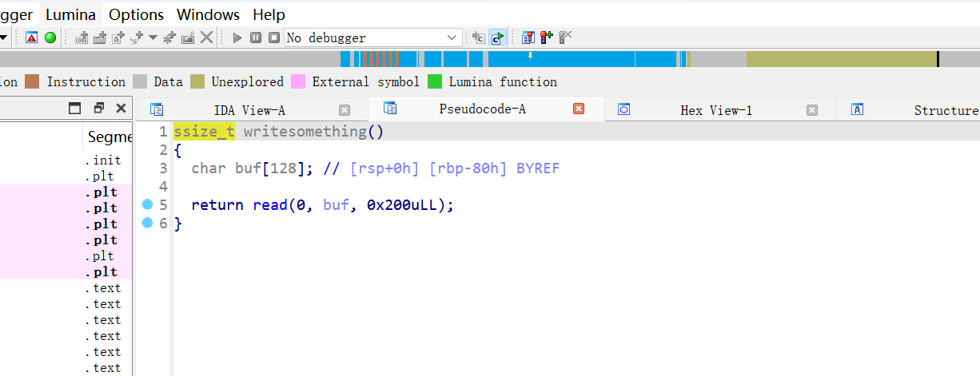This screenshot has width=980, height=376.
Task: Open the leftmost toolbar dropdown arrow
Action: [3, 38]
